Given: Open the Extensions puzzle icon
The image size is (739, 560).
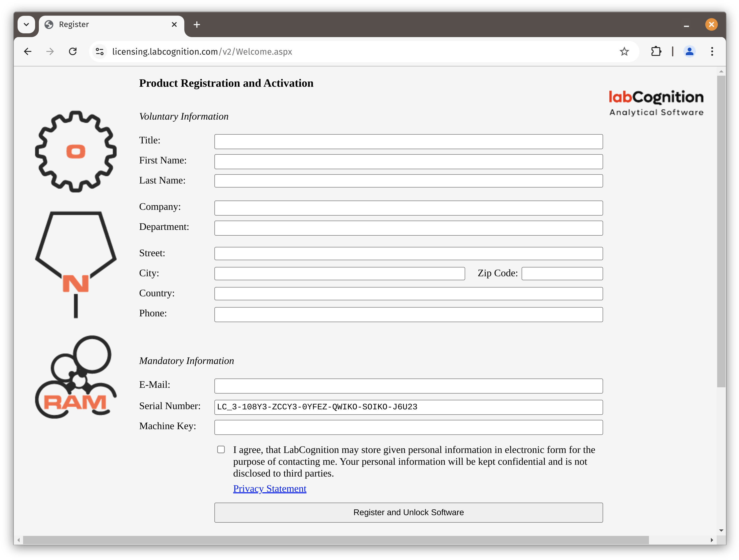Looking at the screenshot, I should click(656, 51).
